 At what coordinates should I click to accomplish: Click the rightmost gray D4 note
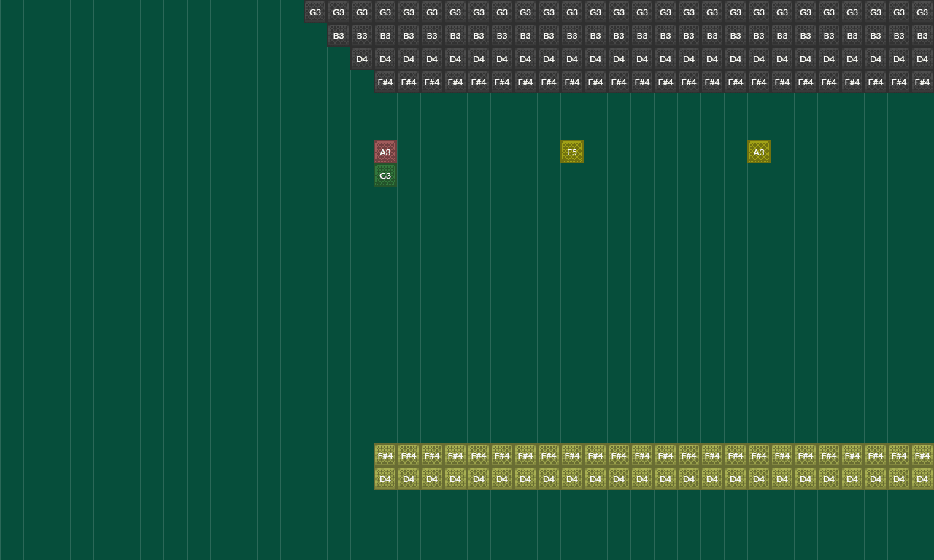pyautogui.click(x=922, y=58)
